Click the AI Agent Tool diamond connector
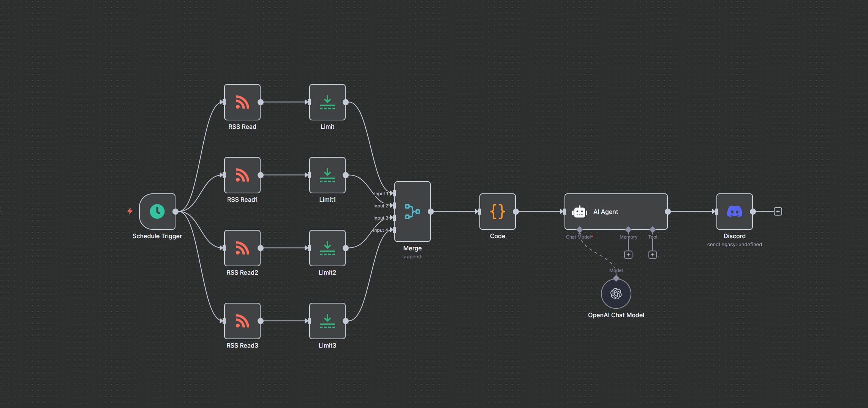The height and width of the screenshot is (408, 868). click(653, 229)
